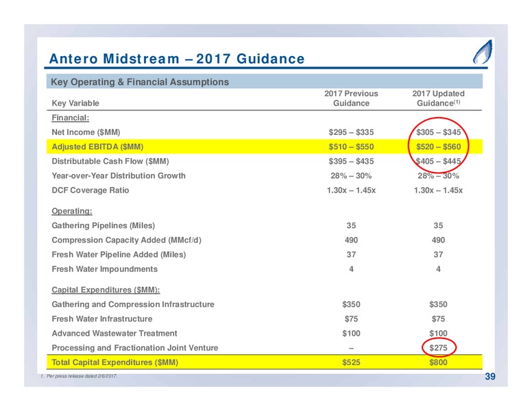The height and width of the screenshot is (411, 532).
Task: Click 'Fresh Water Pipeline Added (Miles)' label
Action: tap(119, 255)
